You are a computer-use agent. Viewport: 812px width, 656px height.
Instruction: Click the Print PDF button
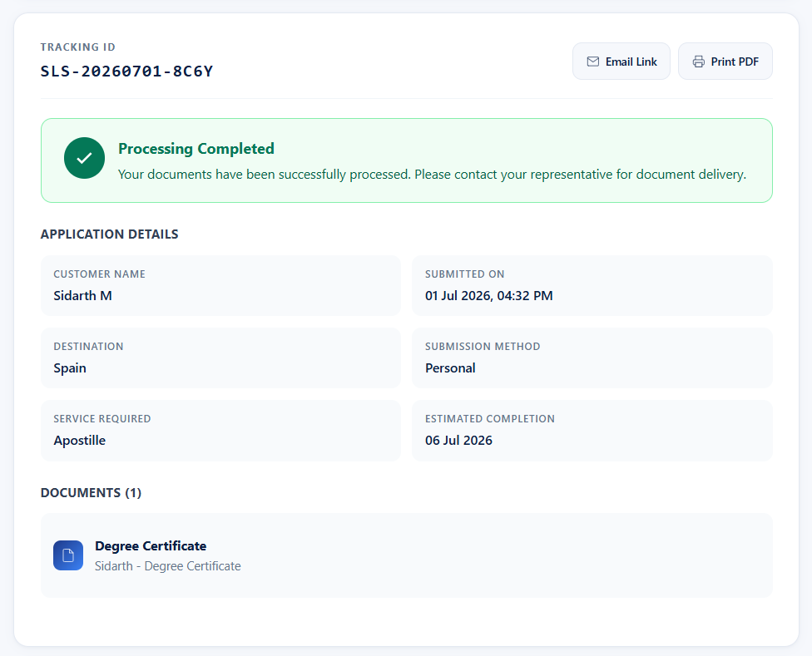tap(725, 62)
